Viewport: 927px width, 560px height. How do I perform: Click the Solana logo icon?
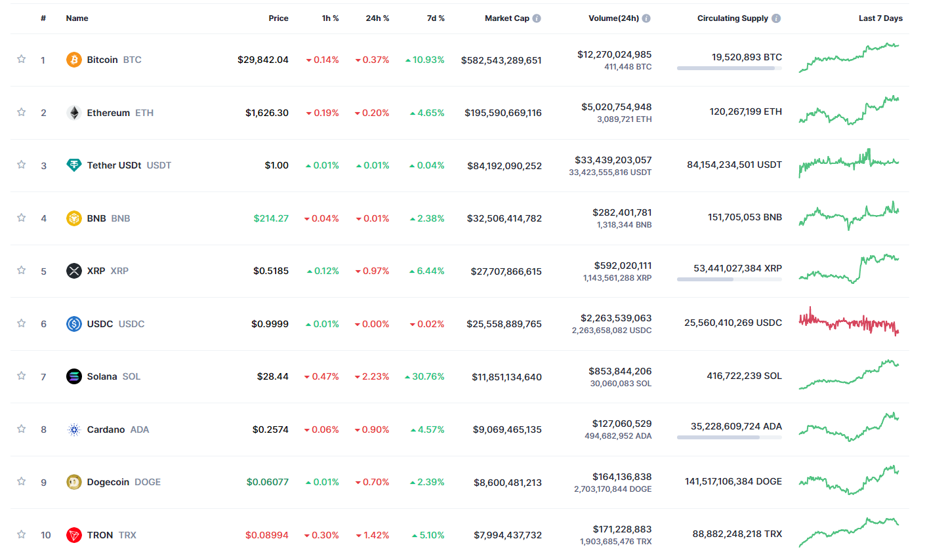point(74,376)
